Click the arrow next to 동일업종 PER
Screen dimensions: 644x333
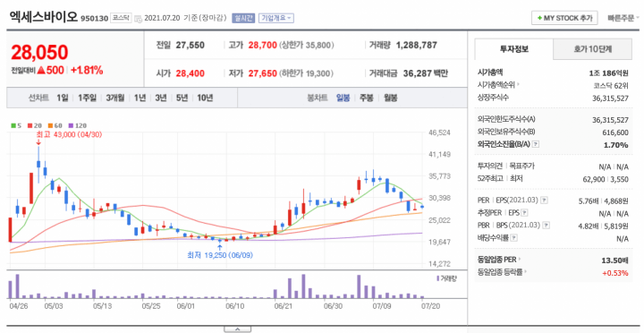coord(520,260)
